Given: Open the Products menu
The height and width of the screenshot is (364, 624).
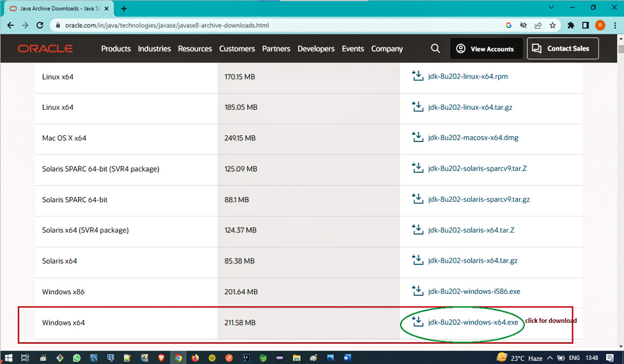Looking at the screenshot, I should pos(115,48).
